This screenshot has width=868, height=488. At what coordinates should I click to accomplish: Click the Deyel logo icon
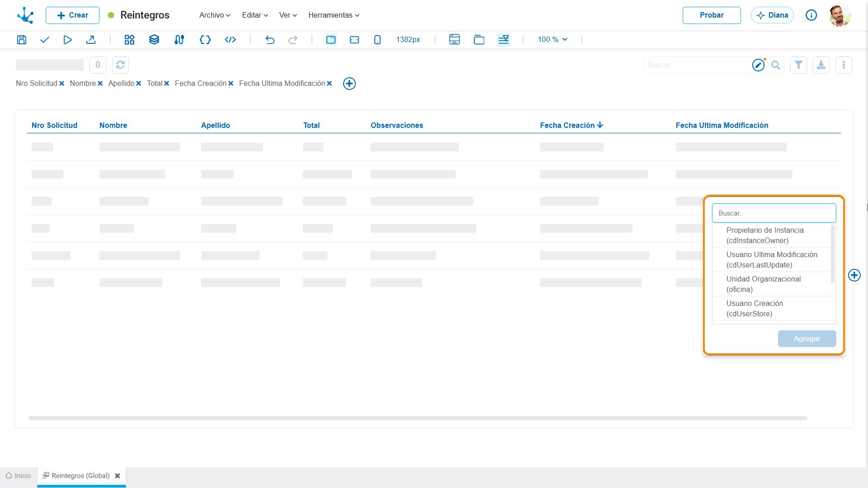coord(25,15)
